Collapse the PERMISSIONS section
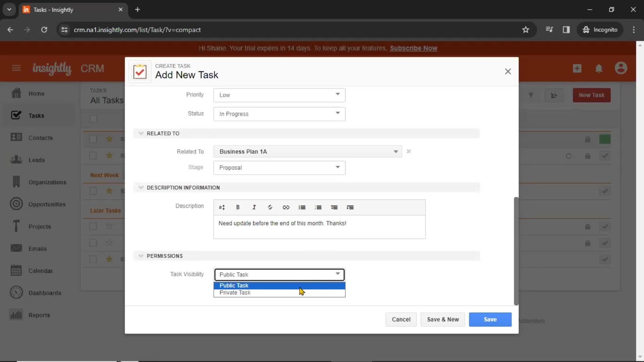Screen dimensions: 644x362 [141, 255]
